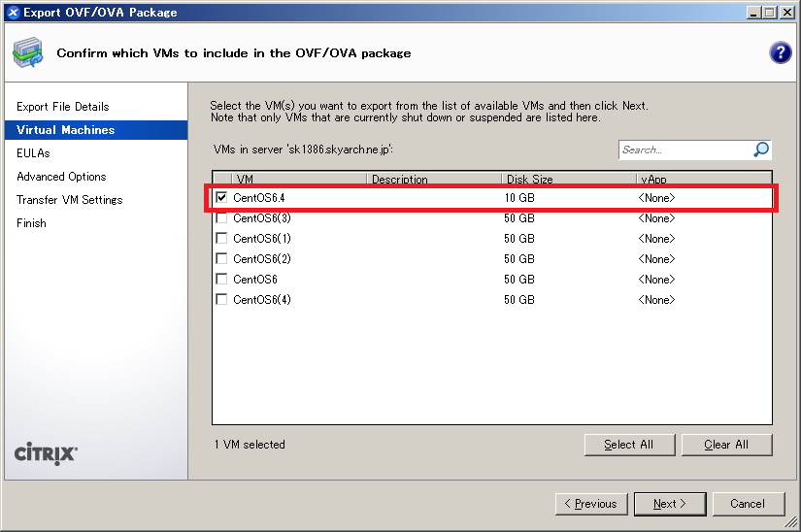Click '1 VM selected' status text
This screenshot has width=801, height=532.
tap(250, 445)
